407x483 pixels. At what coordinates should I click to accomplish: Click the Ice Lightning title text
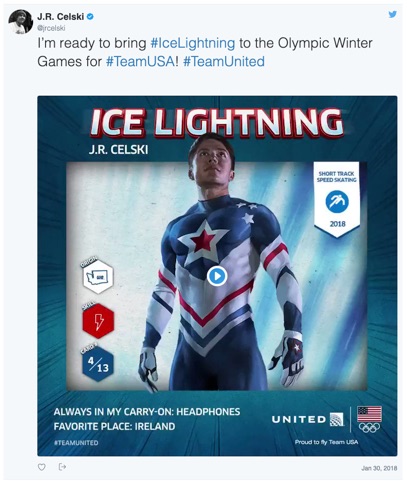click(x=217, y=122)
